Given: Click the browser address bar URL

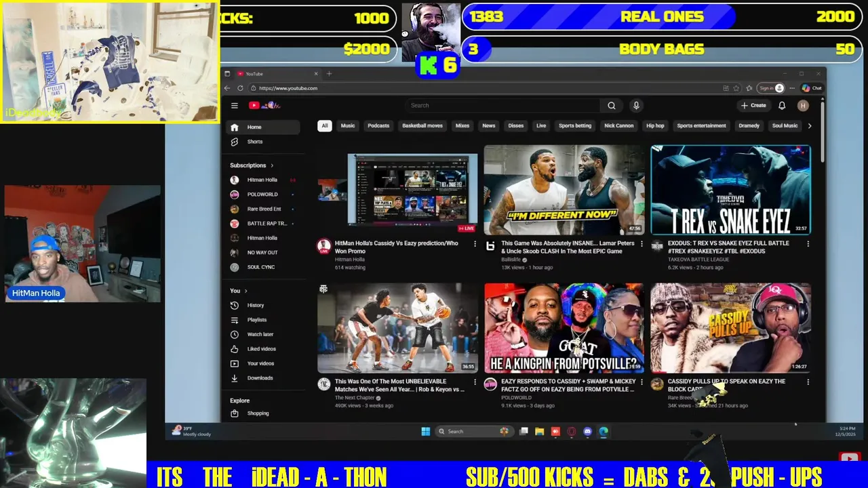Looking at the screenshot, I should [288, 88].
